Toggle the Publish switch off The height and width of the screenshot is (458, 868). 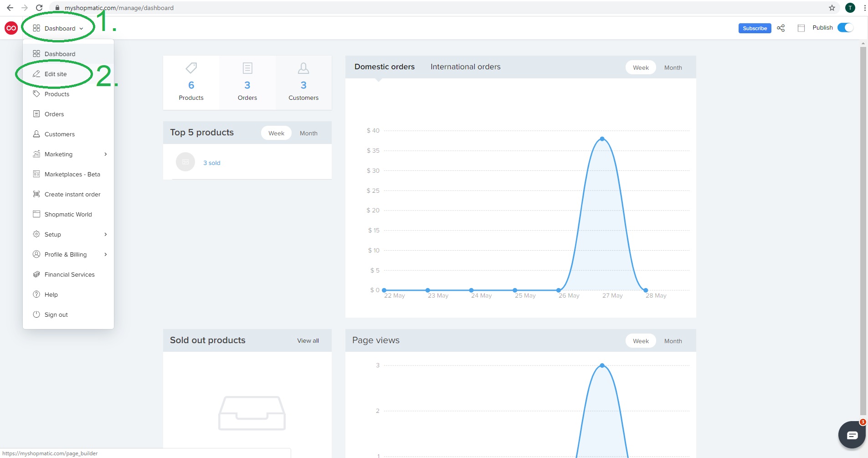point(845,28)
